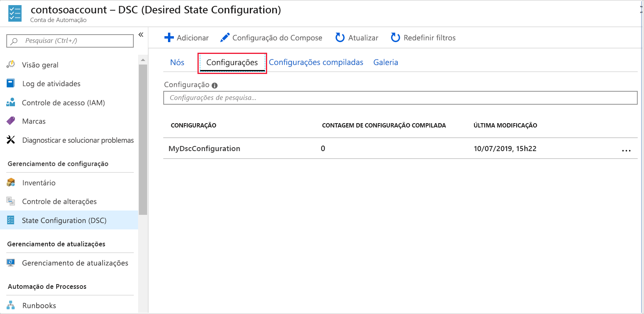644x314 pixels.
Task: Open Visão geral
Action: (40, 65)
